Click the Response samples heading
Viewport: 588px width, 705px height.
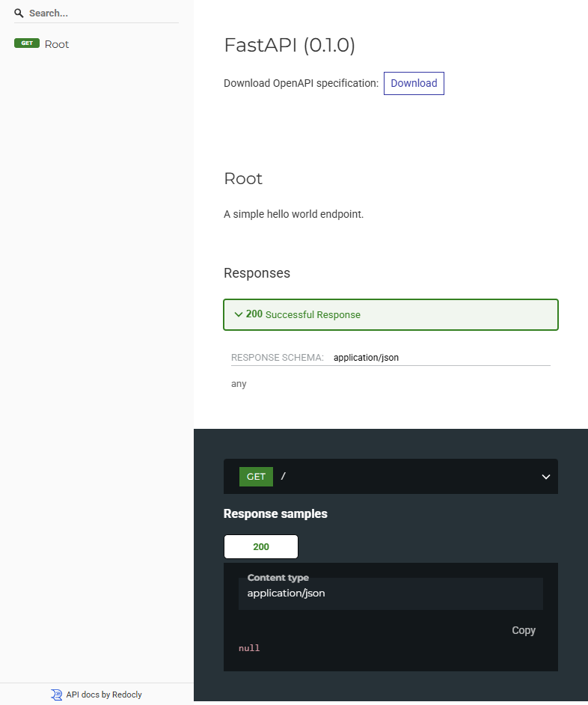[275, 513]
